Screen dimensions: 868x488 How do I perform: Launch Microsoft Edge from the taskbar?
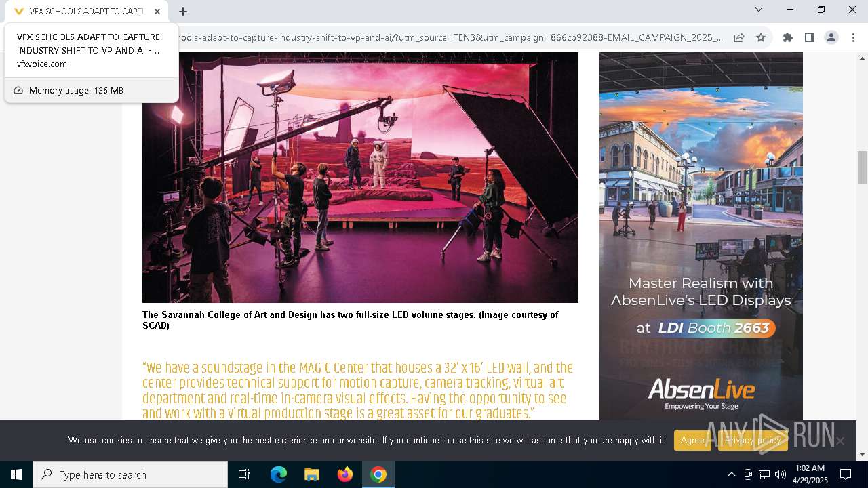[279, 474]
